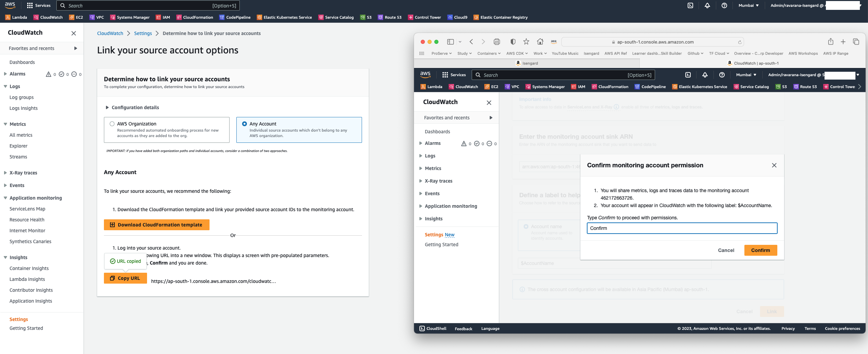Image resolution: width=868 pixels, height=354 pixels.
Task: Focus the Confirm text input field
Action: point(682,228)
